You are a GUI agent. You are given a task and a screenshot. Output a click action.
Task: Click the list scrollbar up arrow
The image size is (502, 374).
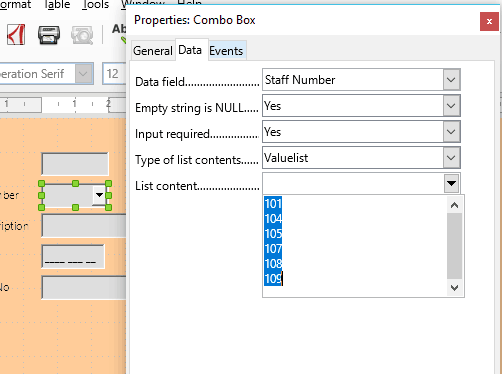(454, 205)
